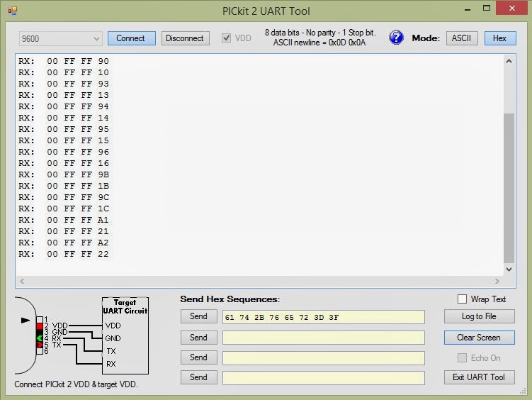Enable the Wrap Text checkbox
The width and height of the screenshot is (532, 400).
462,299
